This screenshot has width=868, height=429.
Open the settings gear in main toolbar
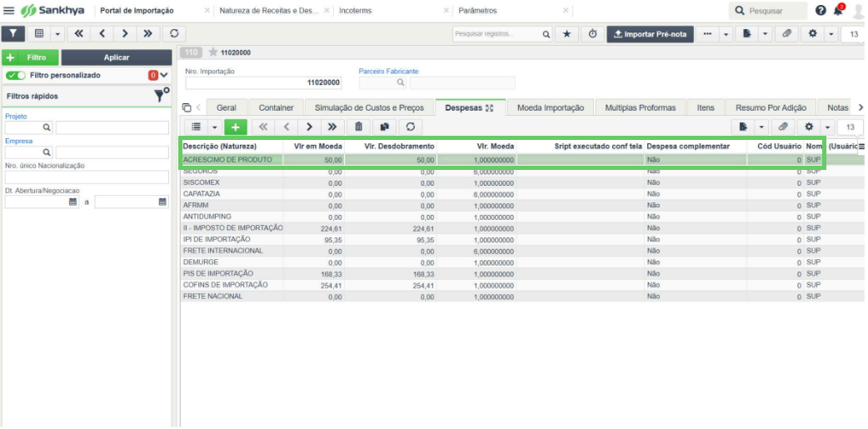tap(813, 34)
